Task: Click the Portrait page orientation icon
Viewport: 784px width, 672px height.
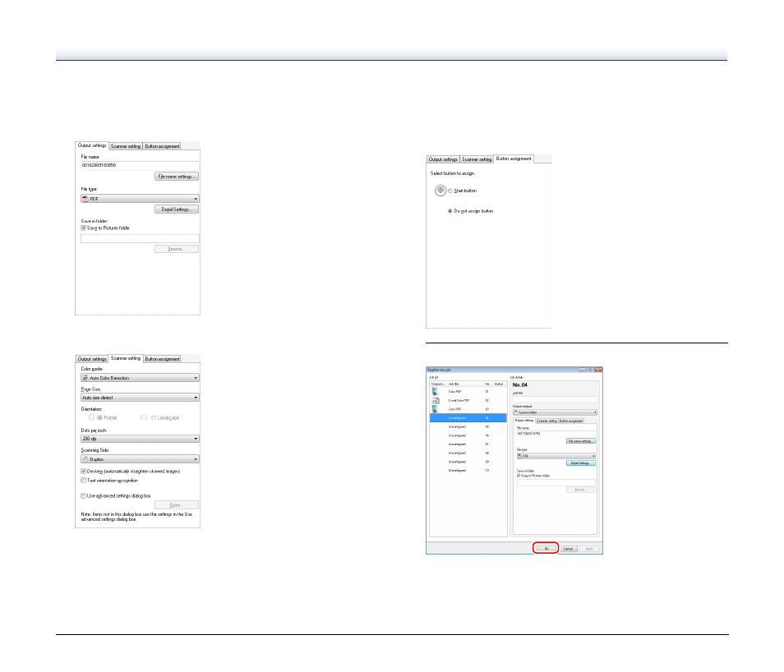Action: pyautogui.click(x=91, y=417)
